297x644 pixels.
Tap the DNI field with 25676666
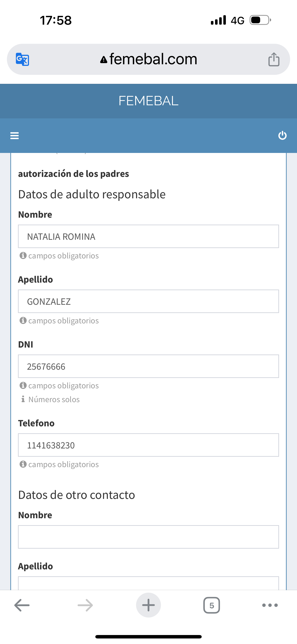(148, 366)
